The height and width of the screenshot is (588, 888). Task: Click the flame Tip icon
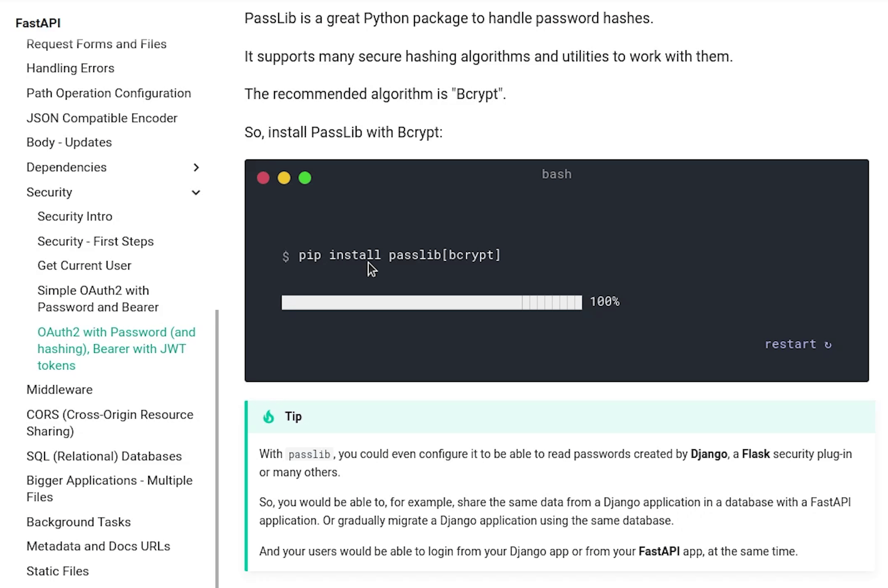(x=269, y=416)
